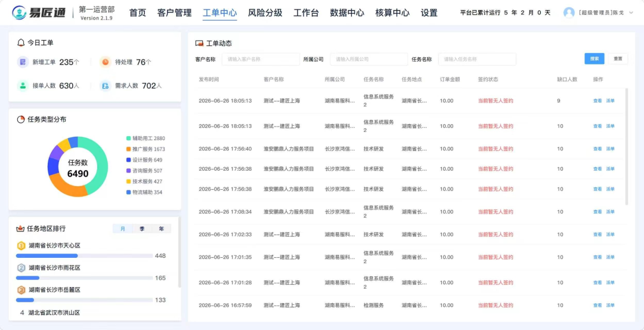Click the 今日工单 bell icon
Screen dimensions: 644x330
[21, 42]
